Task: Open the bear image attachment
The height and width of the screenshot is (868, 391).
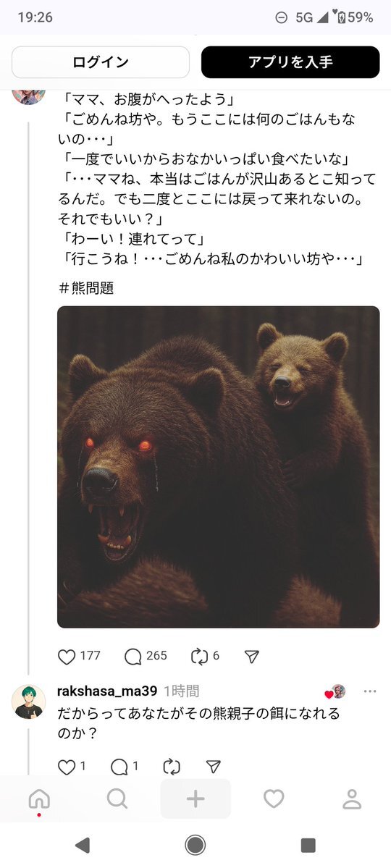Action: click(x=219, y=467)
